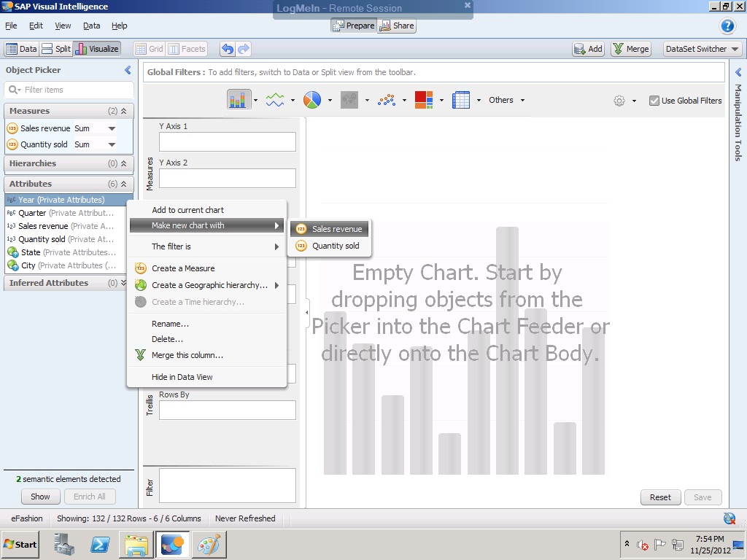Click the status bar globe connection icon

click(x=729, y=518)
